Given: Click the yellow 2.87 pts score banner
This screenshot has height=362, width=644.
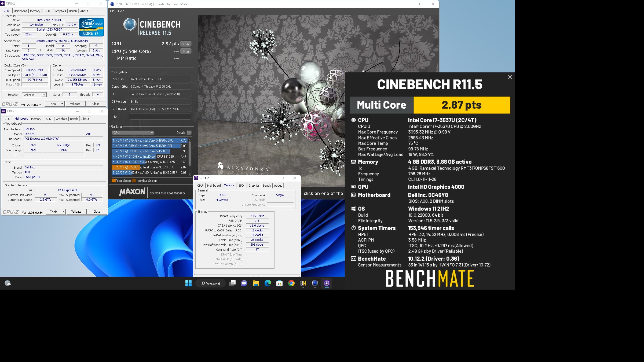Looking at the screenshot, I should pyautogui.click(x=462, y=105).
